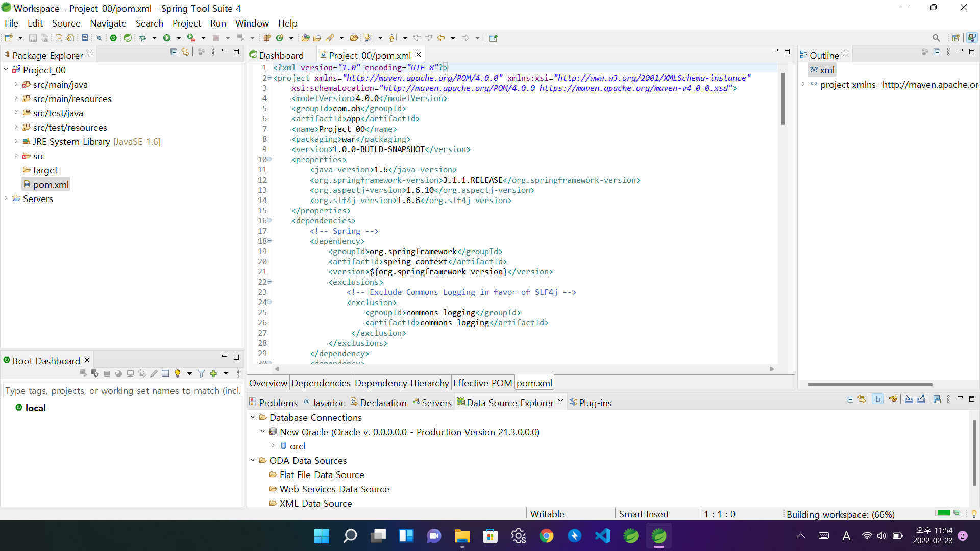Image resolution: width=980 pixels, height=551 pixels.
Task: Click the New Connection Profile icon
Action: [x=893, y=399]
